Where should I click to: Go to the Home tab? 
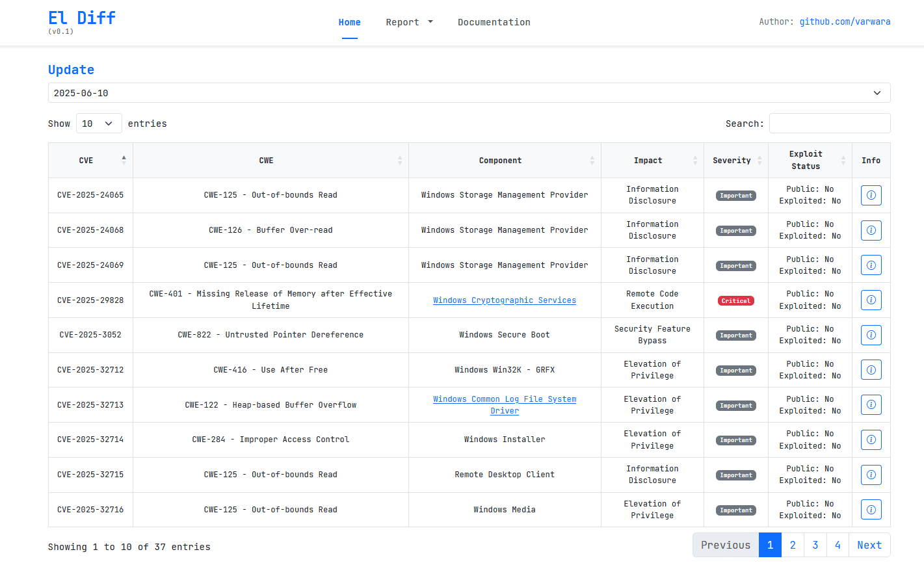349,22
